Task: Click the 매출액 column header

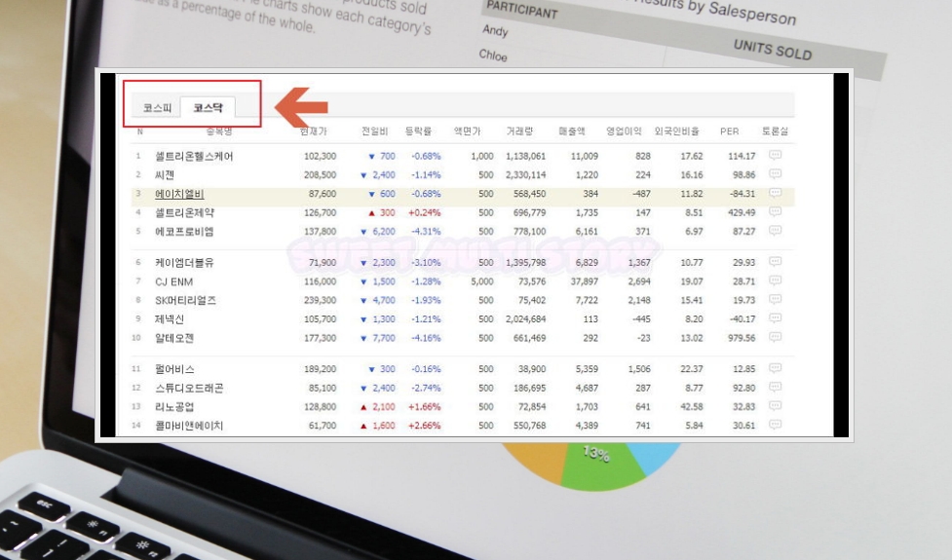Action: coord(572,131)
